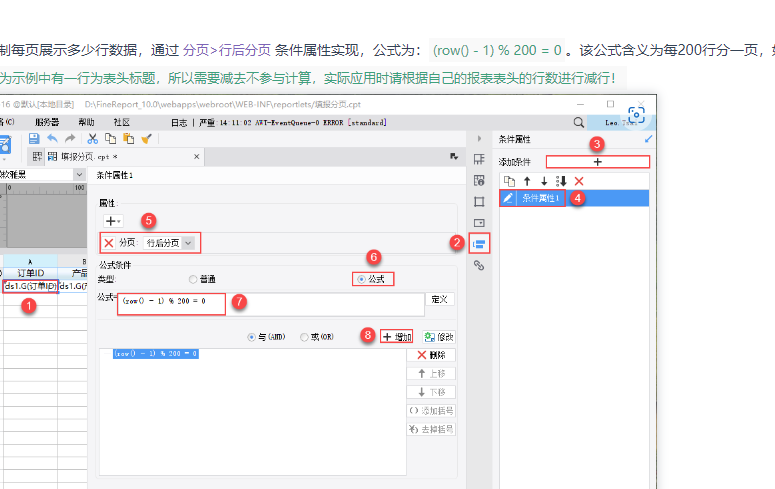The image size is (775, 489).
Task: Open the floating element panel icon
Action: 479,202
